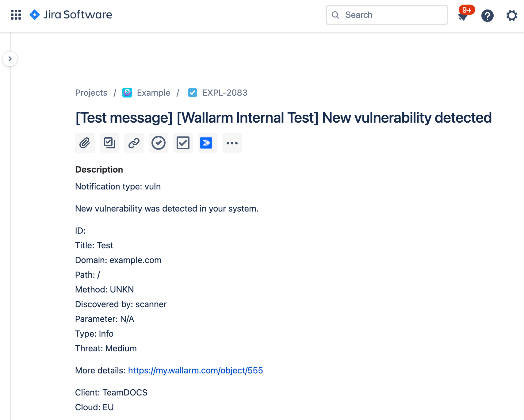Open Jira settings gear icon
The width and height of the screenshot is (524, 420).
coord(511,16)
